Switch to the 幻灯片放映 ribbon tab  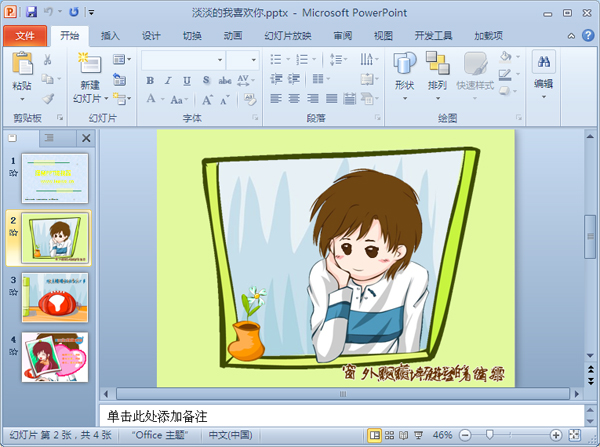[288, 36]
